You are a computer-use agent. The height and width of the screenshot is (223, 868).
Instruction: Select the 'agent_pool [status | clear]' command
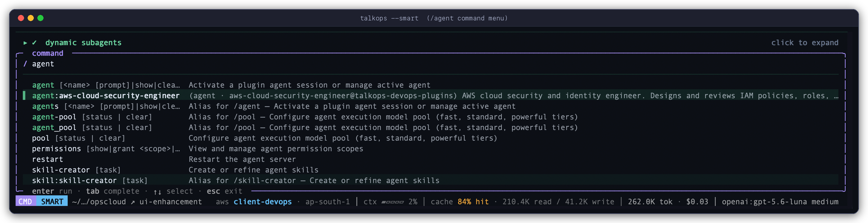click(431, 127)
